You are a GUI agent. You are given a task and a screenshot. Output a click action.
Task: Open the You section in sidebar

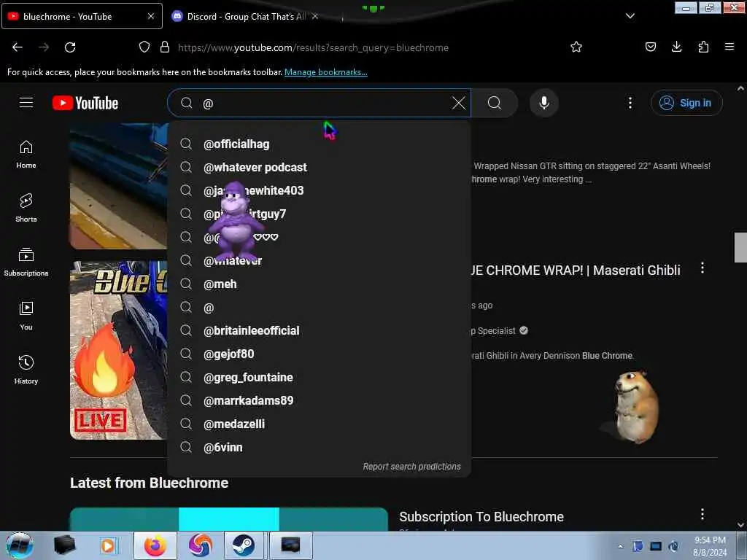click(x=26, y=316)
